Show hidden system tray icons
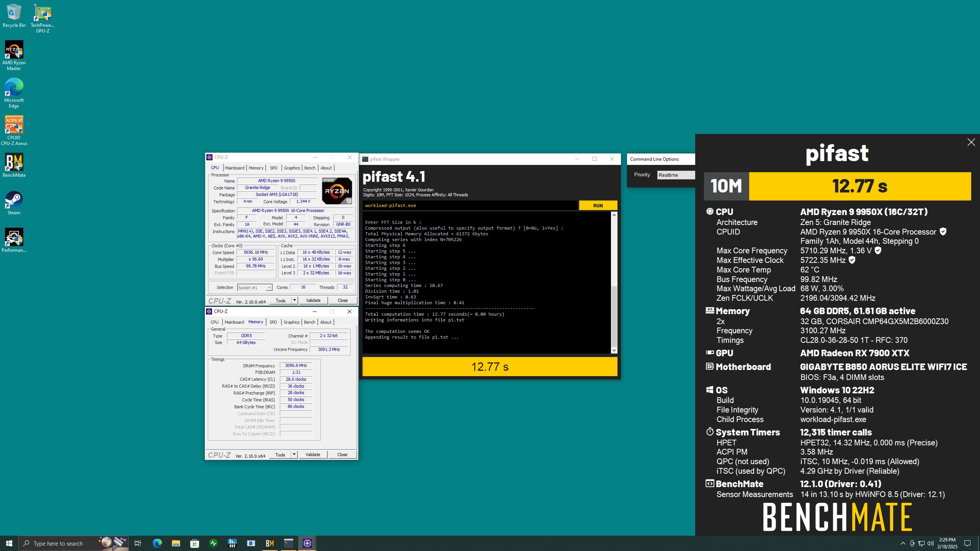The width and height of the screenshot is (980, 551). (903, 543)
